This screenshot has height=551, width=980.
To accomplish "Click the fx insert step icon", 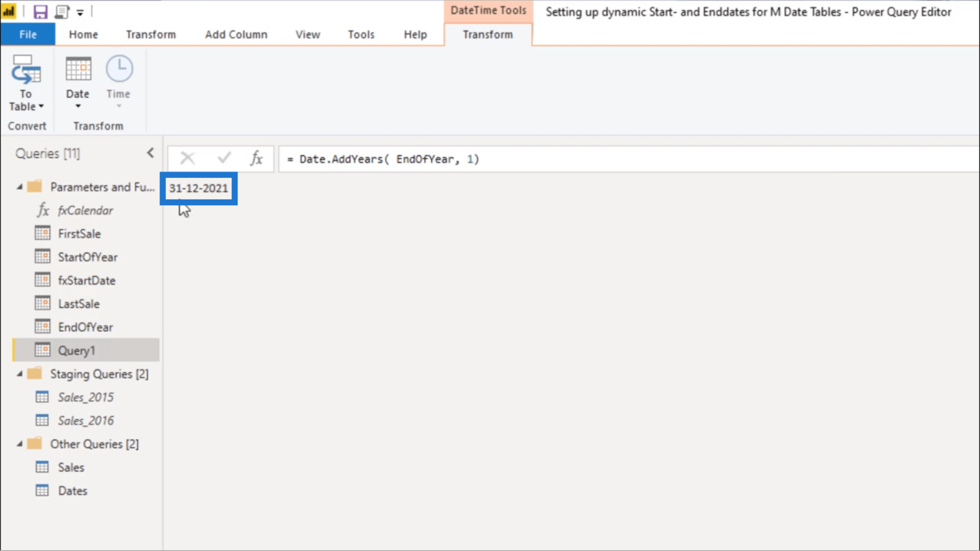I will click(256, 158).
